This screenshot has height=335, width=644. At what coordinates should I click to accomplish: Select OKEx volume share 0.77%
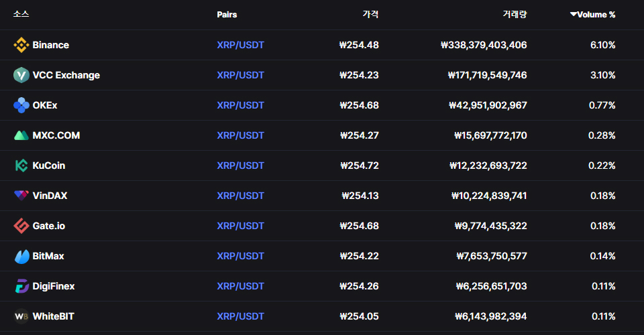(x=602, y=105)
